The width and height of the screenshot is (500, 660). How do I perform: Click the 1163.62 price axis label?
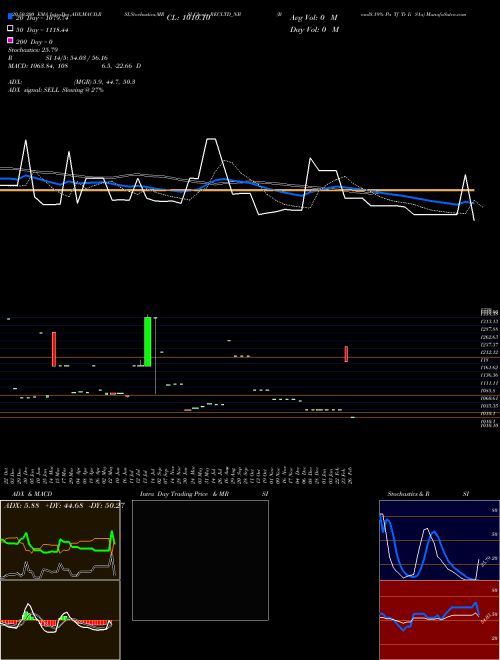click(490, 367)
